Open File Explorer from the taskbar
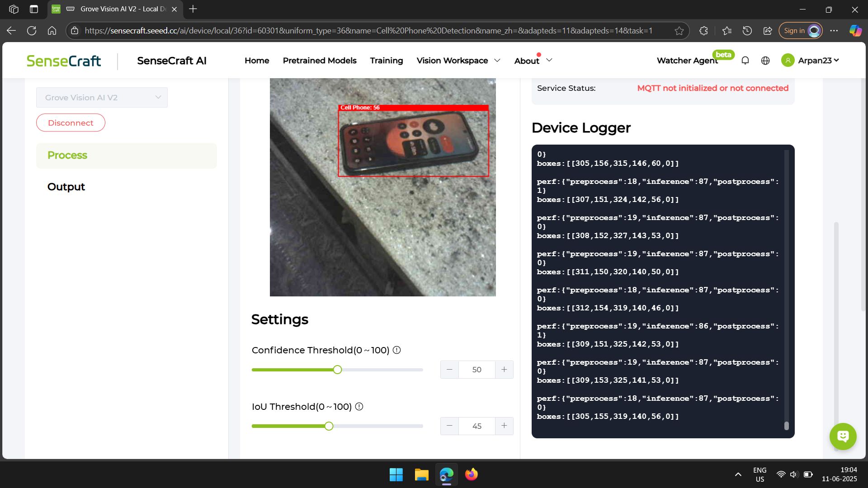Viewport: 868px width, 488px height. point(421,474)
